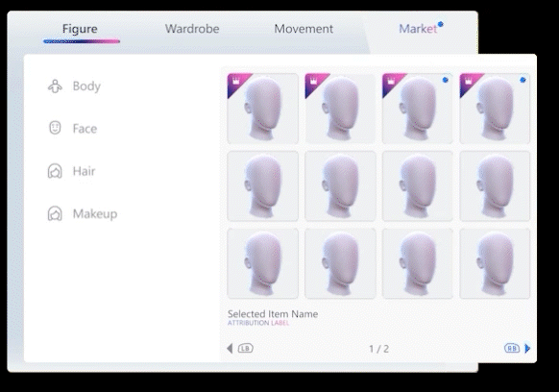Select the Face category icon
This screenshot has width=559, height=392.
coord(55,128)
